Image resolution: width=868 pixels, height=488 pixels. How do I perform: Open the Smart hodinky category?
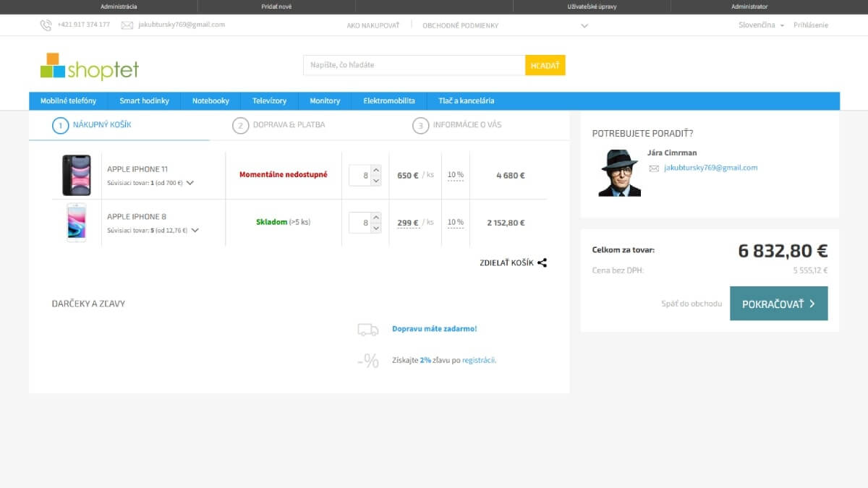[x=145, y=101]
